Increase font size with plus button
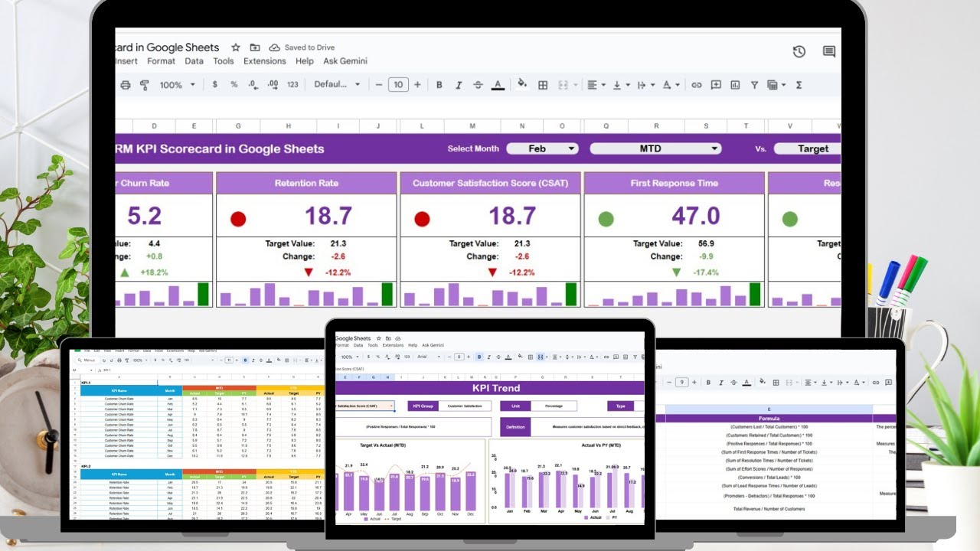The width and height of the screenshot is (980, 551). tap(417, 85)
